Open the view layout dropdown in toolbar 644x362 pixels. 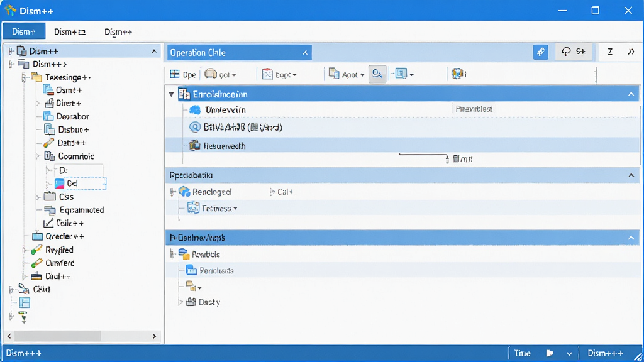tap(404, 74)
